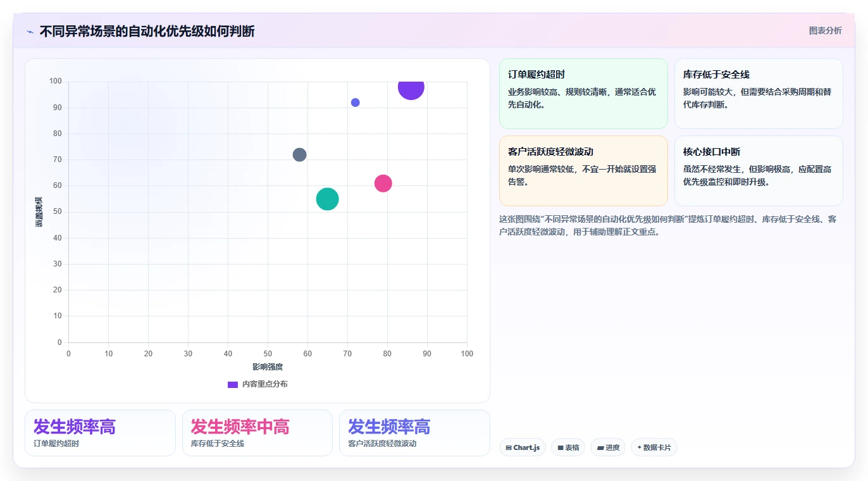The image size is (868, 481).
Task: Click the icon inside the 表格 chip
Action: (x=561, y=447)
